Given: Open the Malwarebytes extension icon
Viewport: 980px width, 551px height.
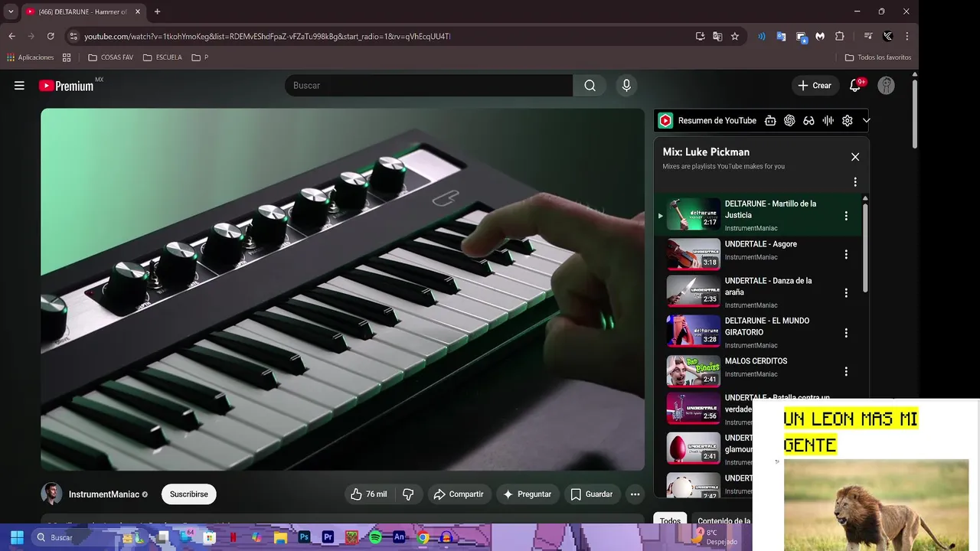Looking at the screenshot, I should click(x=820, y=36).
